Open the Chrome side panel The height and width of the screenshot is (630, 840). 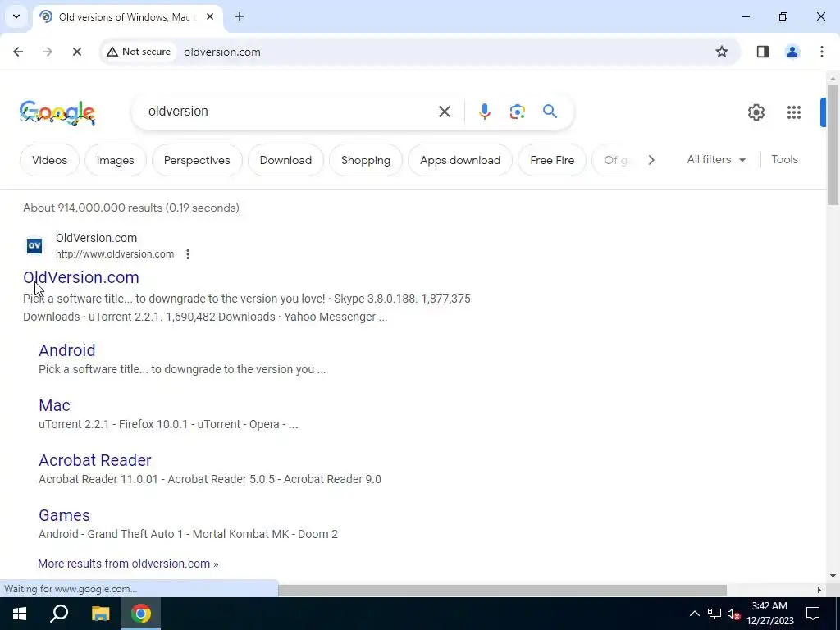(x=763, y=52)
